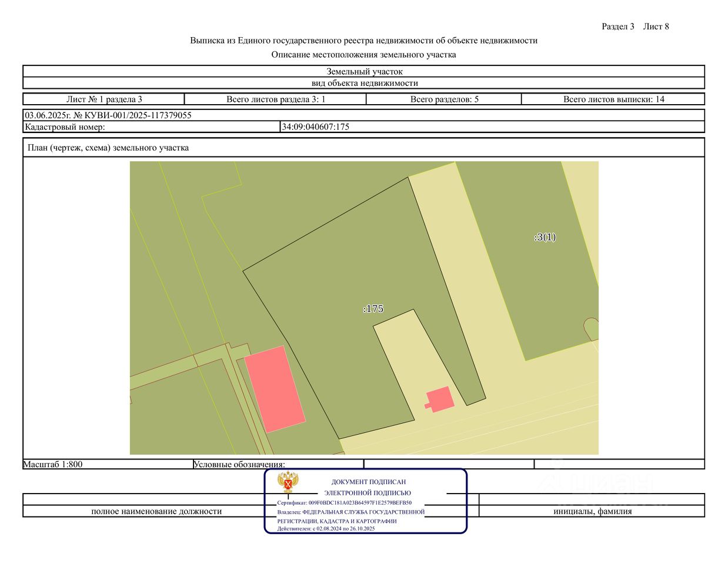Click the ':175' parcel label on the map
This screenshot has height=563, width=728.
(373, 308)
